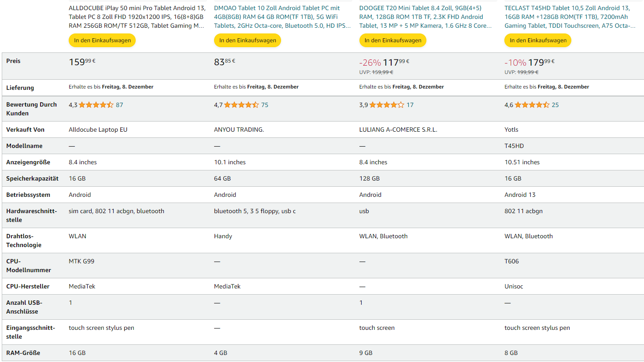Open ALLDOCUBE iPlay 50 mini Pro product title
Image resolution: width=644 pixels, height=362 pixels.
[x=137, y=17]
